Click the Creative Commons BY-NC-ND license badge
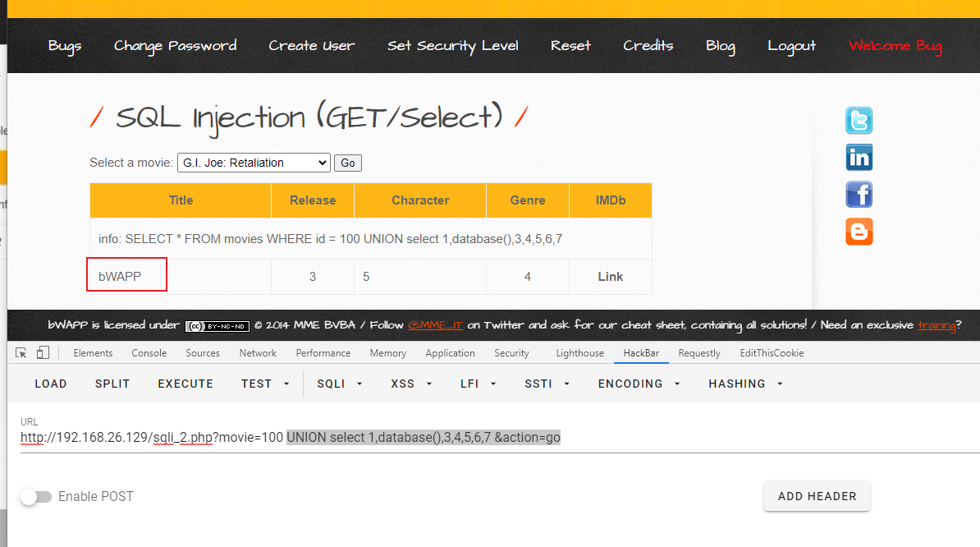Image resolution: width=980 pixels, height=547 pixels. click(218, 326)
